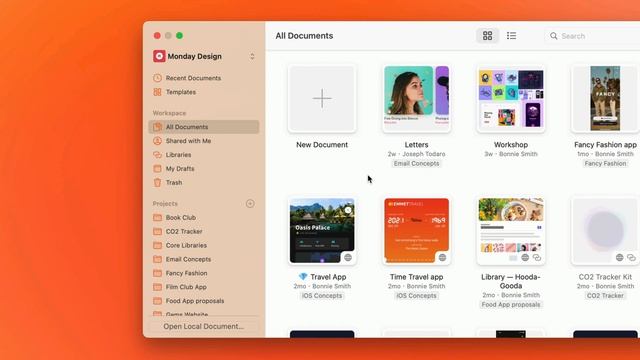Click the Shared with Me person icon
The image size is (640, 360).
[x=158, y=141]
